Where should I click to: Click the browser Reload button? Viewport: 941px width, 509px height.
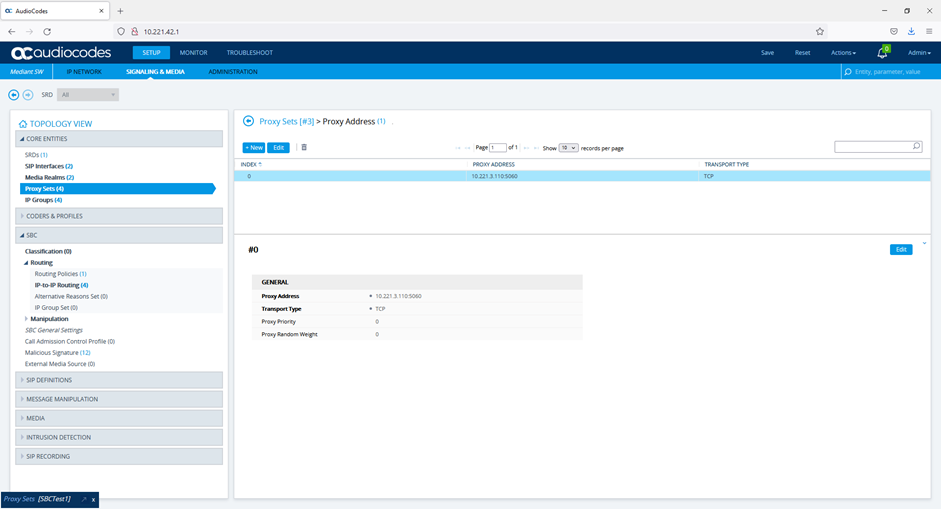point(47,31)
